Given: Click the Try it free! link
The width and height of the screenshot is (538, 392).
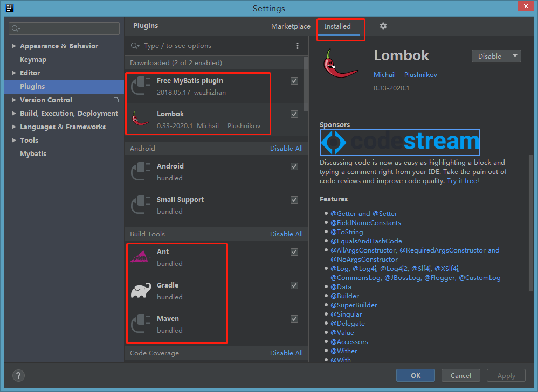Looking at the screenshot, I should pyautogui.click(x=463, y=181).
